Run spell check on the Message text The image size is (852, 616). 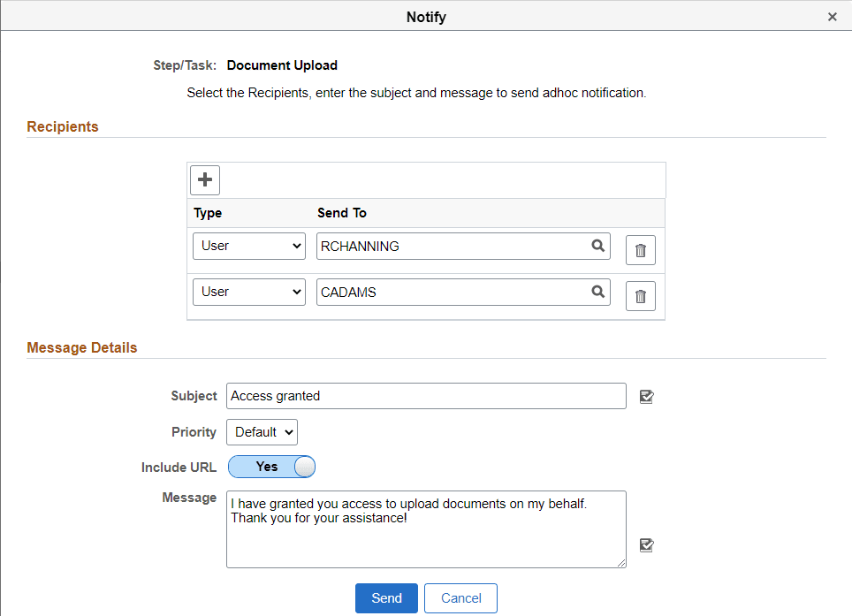click(x=646, y=545)
